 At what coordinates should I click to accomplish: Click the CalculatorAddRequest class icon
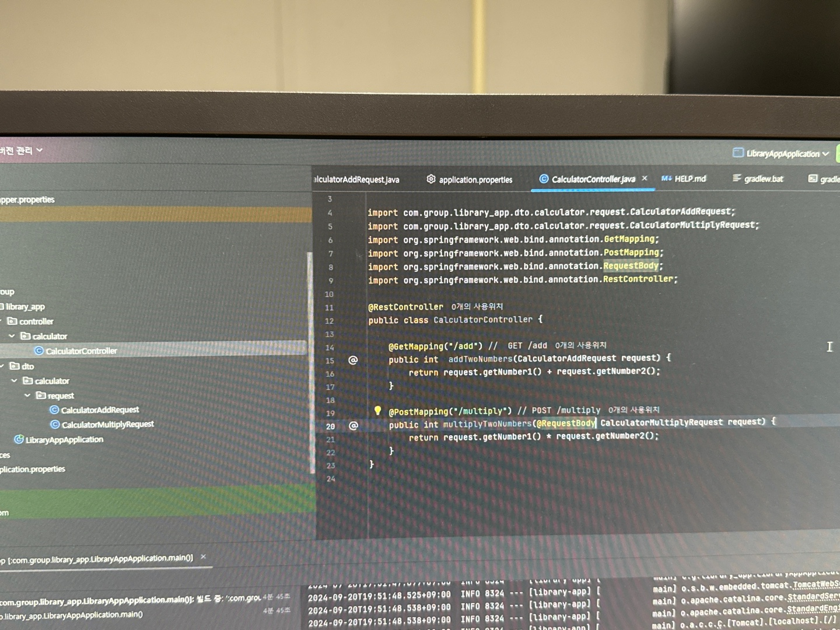pyautogui.click(x=54, y=410)
